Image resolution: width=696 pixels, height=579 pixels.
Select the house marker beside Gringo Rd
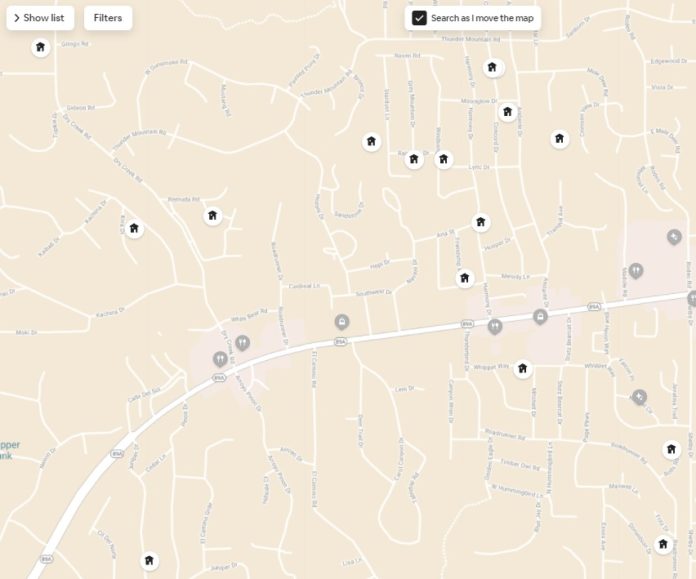pos(40,47)
